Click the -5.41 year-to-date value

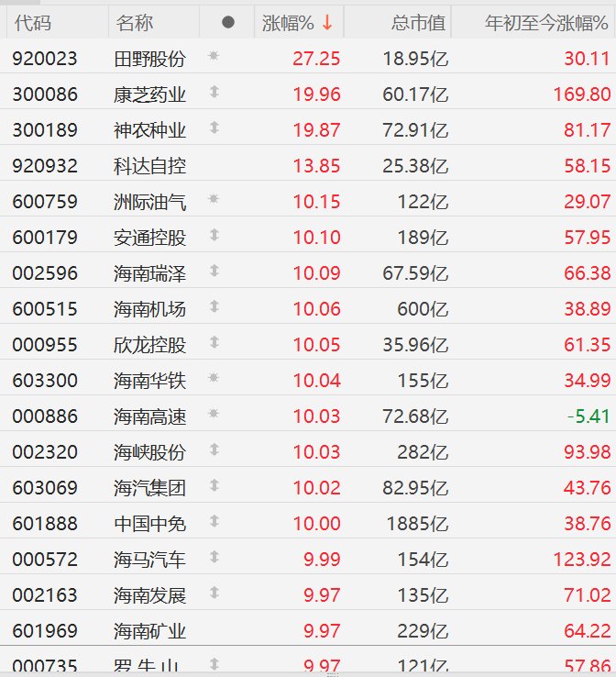[x=588, y=416]
